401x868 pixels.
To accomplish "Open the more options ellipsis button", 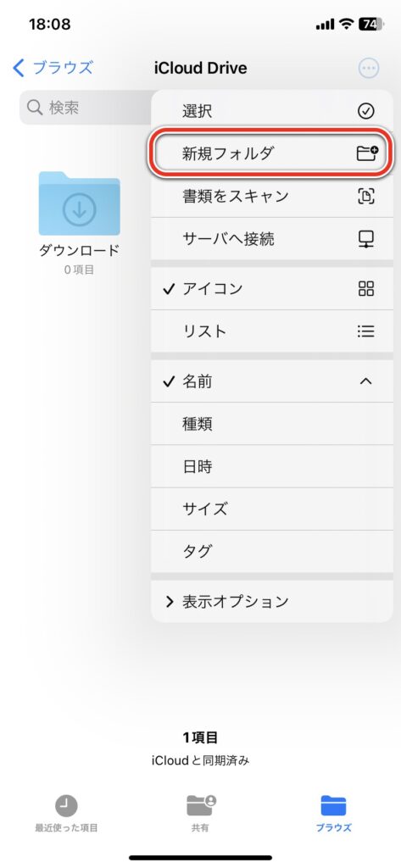I will (x=368, y=69).
